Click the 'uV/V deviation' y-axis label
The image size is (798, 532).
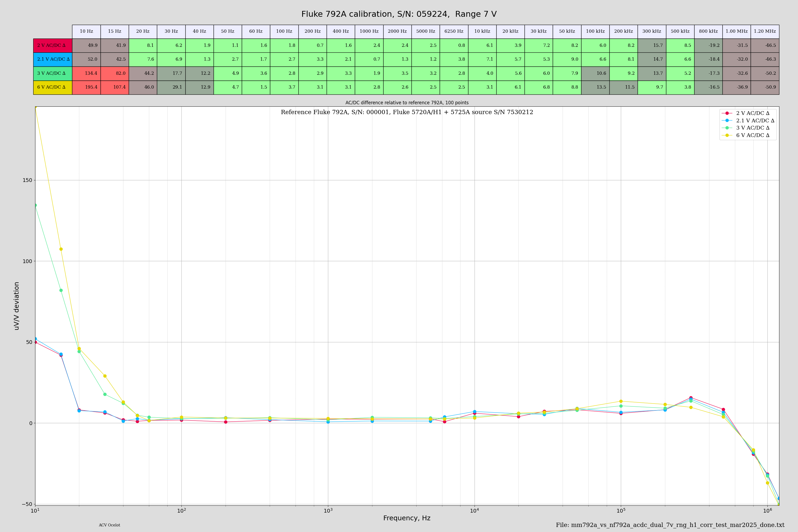pyautogui.click(x=16, y=306)
